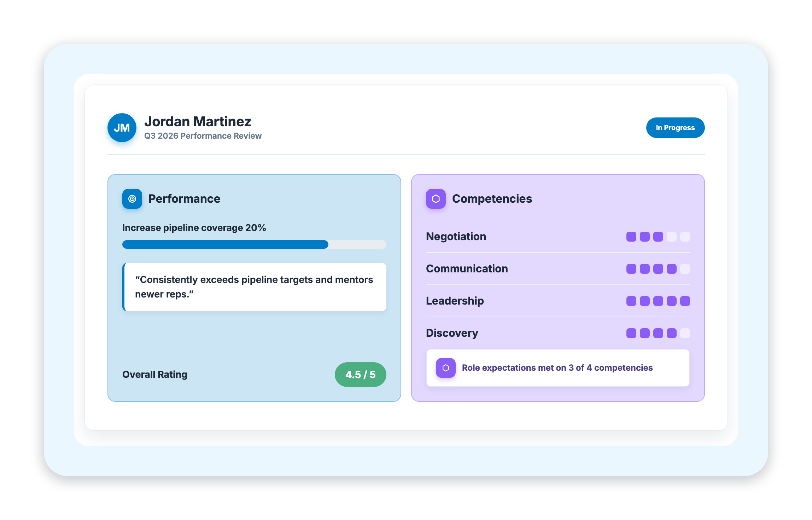This screenshot has width=812, height=520.
Task: Click the hexagon icon beside role expectations
Action: 446,368
